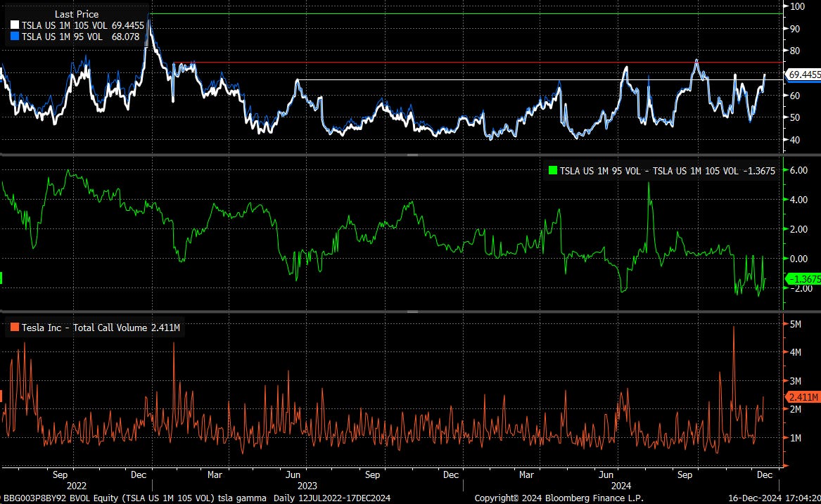
Task: Click the '40' label on the volatility axis
Action: tap(795, 140)
